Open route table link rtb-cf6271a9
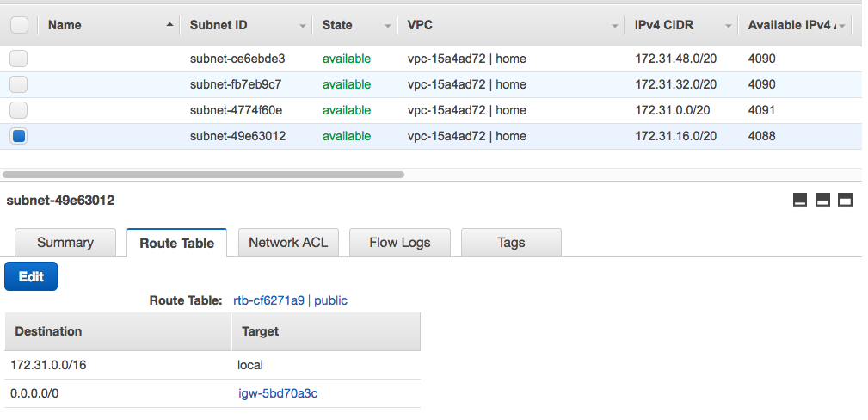Image resolution: width=868 pixels, height=420 pixels. (x=268, y=300)
